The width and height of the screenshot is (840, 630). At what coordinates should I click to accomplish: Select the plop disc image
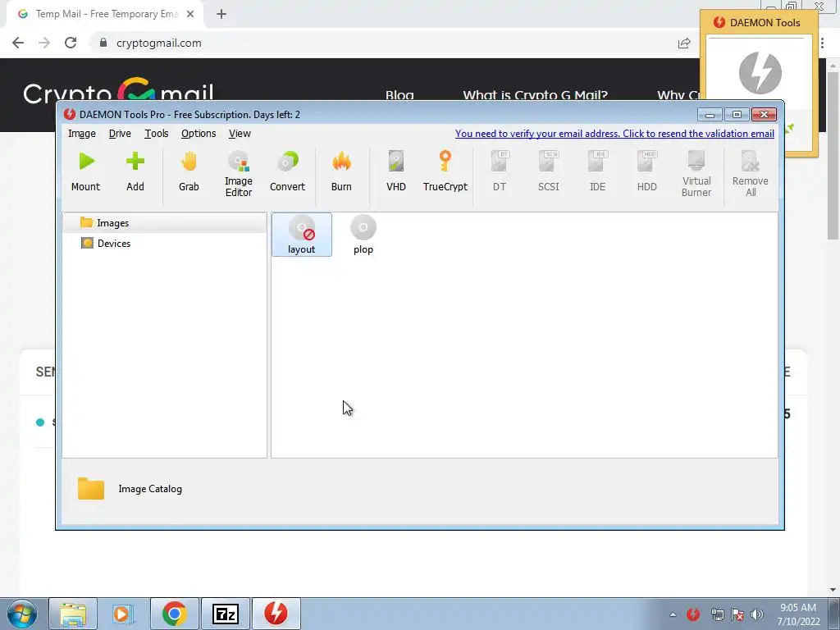click(363, 235)
